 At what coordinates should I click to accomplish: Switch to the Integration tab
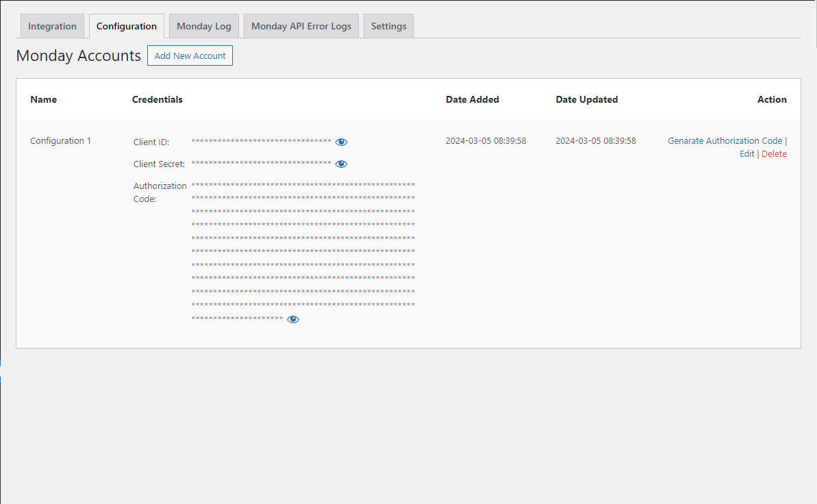pos(52,26)
